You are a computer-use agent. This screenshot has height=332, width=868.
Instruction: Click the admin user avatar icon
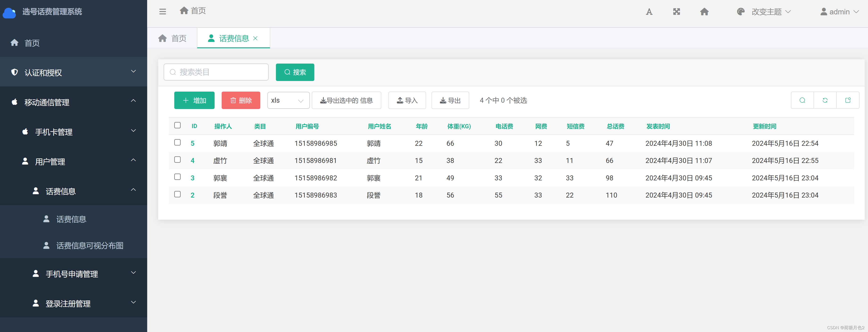coord(823,12)
